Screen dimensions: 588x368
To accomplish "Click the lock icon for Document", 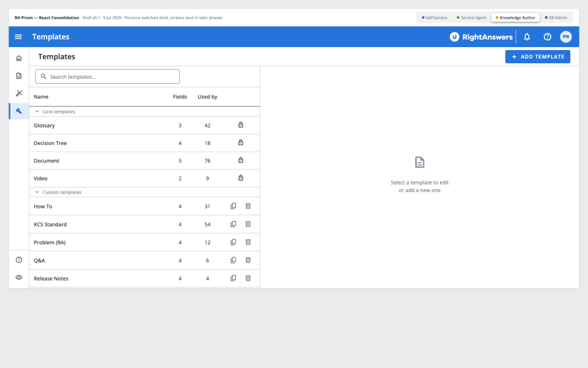I will (x=241, y=160).
